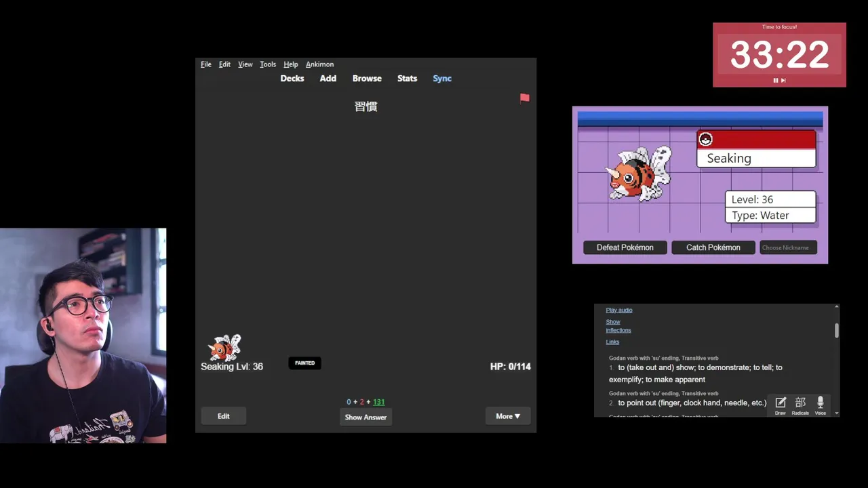The height and width of the screenshot is (488, 868).
Task: Click the webcam video overlay
Action: [83, 335]
